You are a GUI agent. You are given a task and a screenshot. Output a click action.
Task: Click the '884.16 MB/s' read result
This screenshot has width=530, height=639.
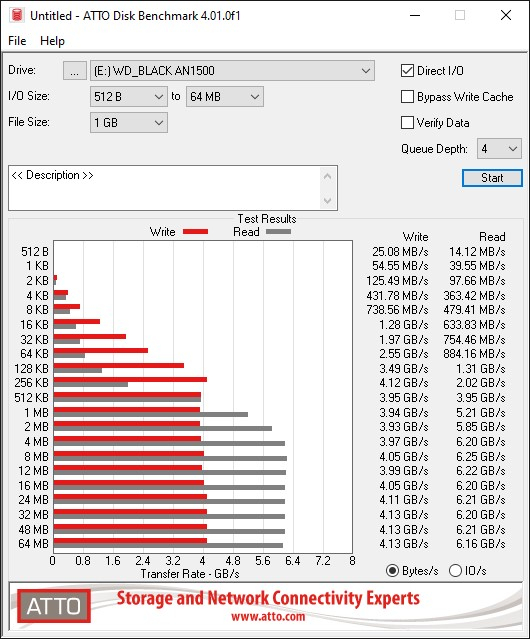pos(474,353)
